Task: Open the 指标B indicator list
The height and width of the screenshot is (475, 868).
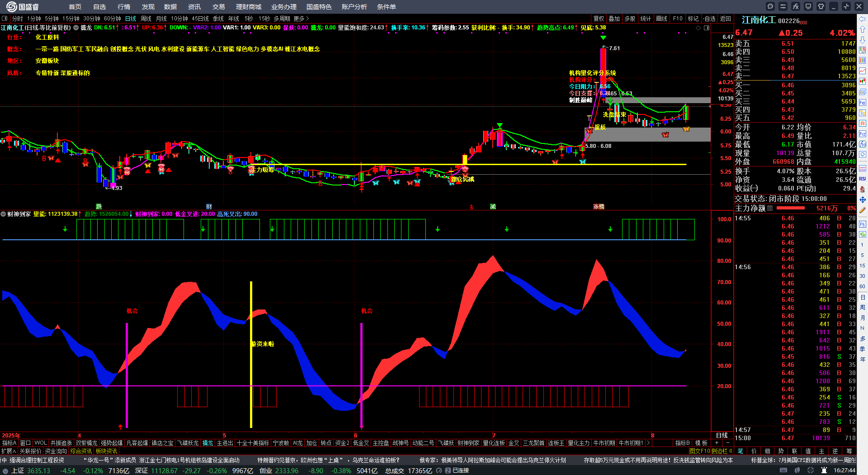Action: click(x=682, y=443)
